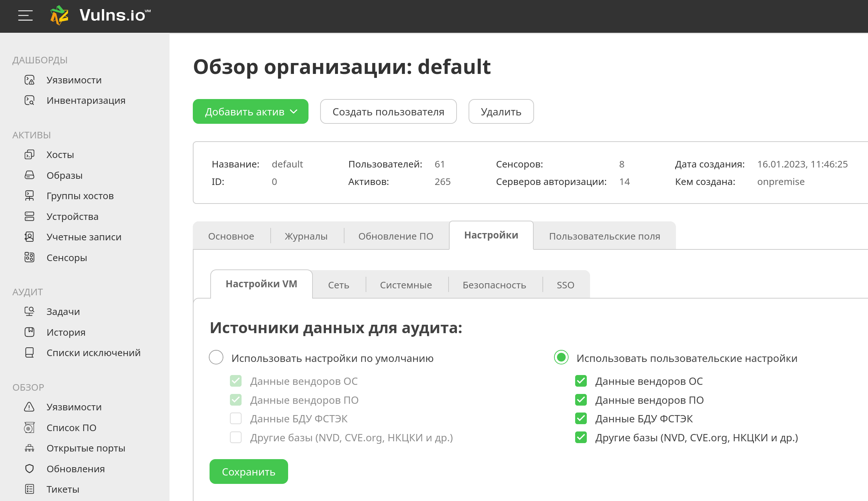This screenshot has width=868, height=501.
Task: Click 'Создать пользователя' button
Action: click(388, 111)
